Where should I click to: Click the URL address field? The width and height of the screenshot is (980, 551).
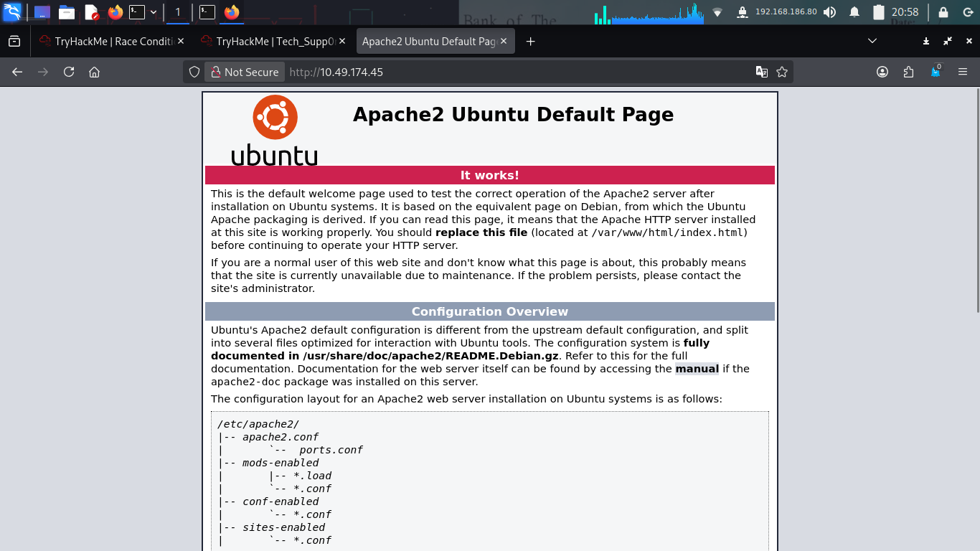(502, 72)
